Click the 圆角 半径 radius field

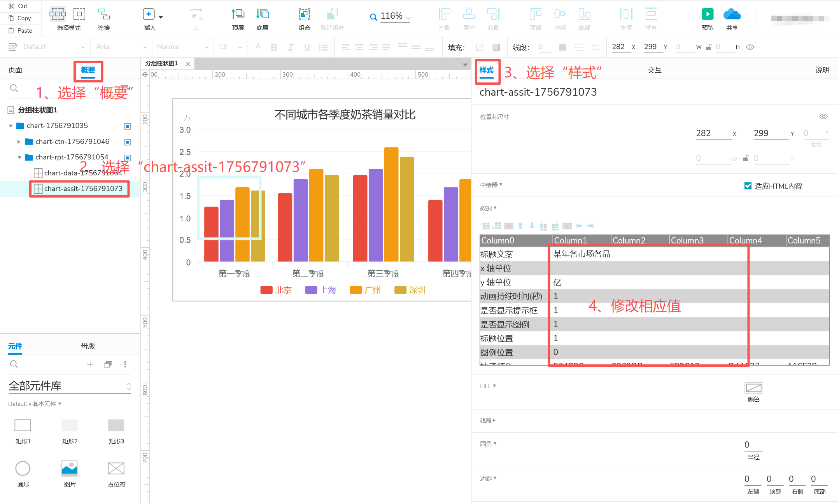tap(753, 445)
